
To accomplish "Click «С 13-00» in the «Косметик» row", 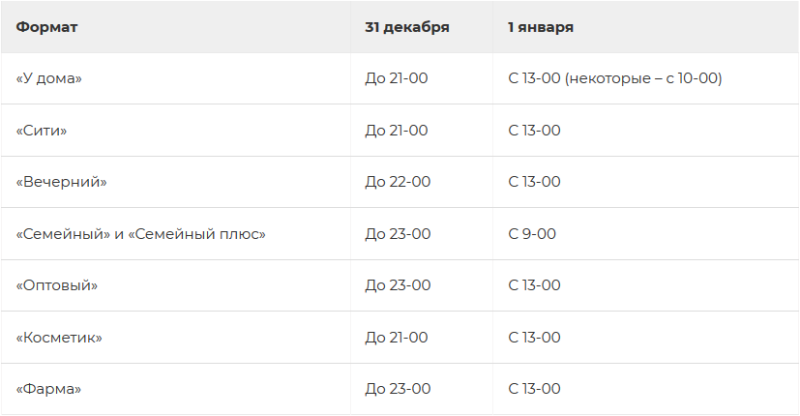I will [534, 338].
